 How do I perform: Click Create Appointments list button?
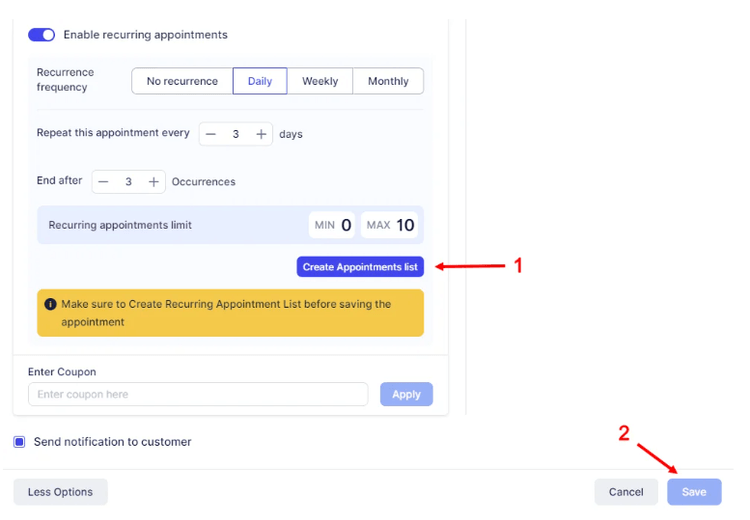click(360, 267)
